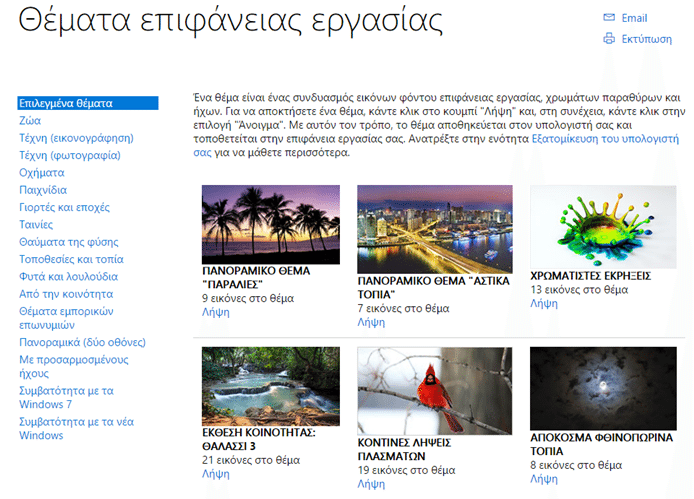The width and height of the screenshot is (694, 499).
Task: Click the "8 εικόνες στο θέμα" text
Action: (x=576, y=465)
